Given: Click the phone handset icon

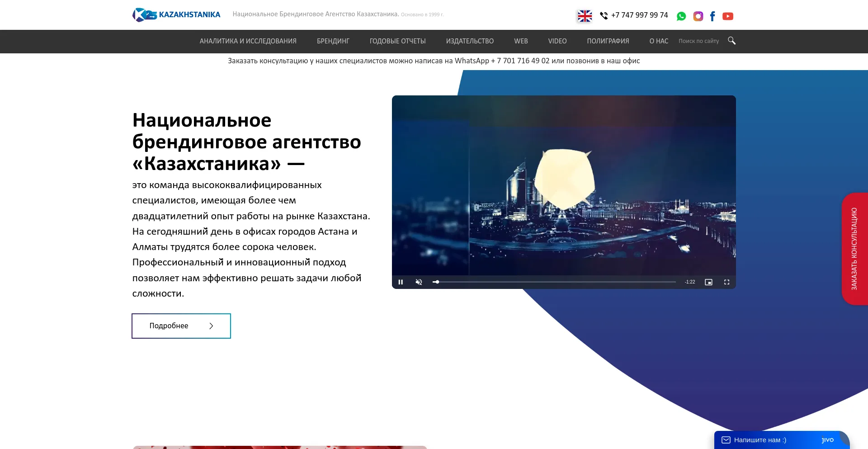Looking at the screenshot, I should tap(604, 16).
